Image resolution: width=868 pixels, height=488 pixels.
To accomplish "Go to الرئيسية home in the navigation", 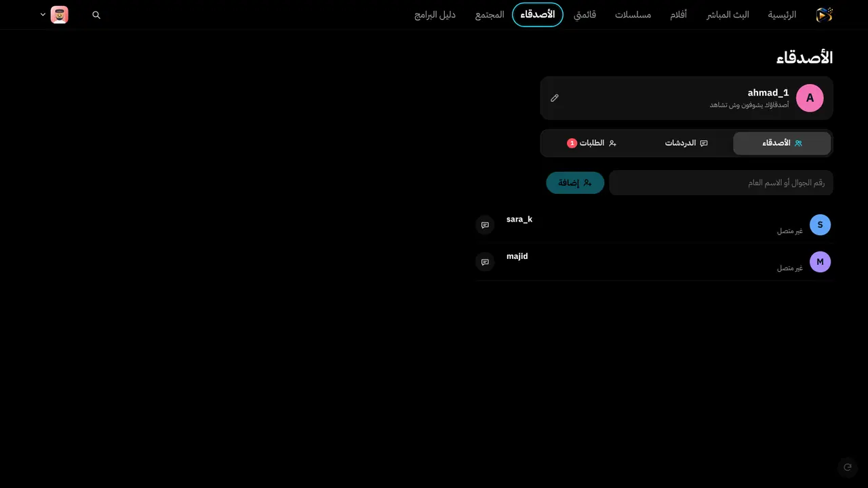I will tap(782, 14).
